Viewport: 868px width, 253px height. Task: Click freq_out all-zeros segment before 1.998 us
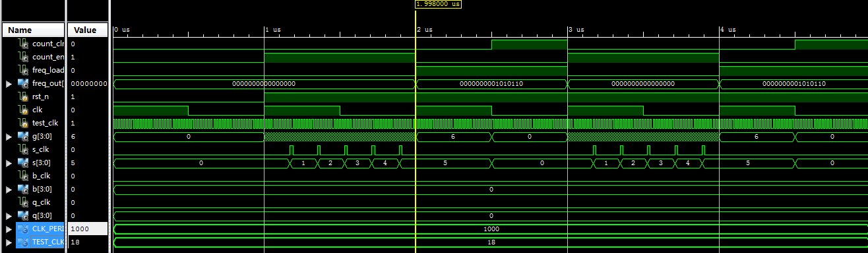click(x=264, y=84)
